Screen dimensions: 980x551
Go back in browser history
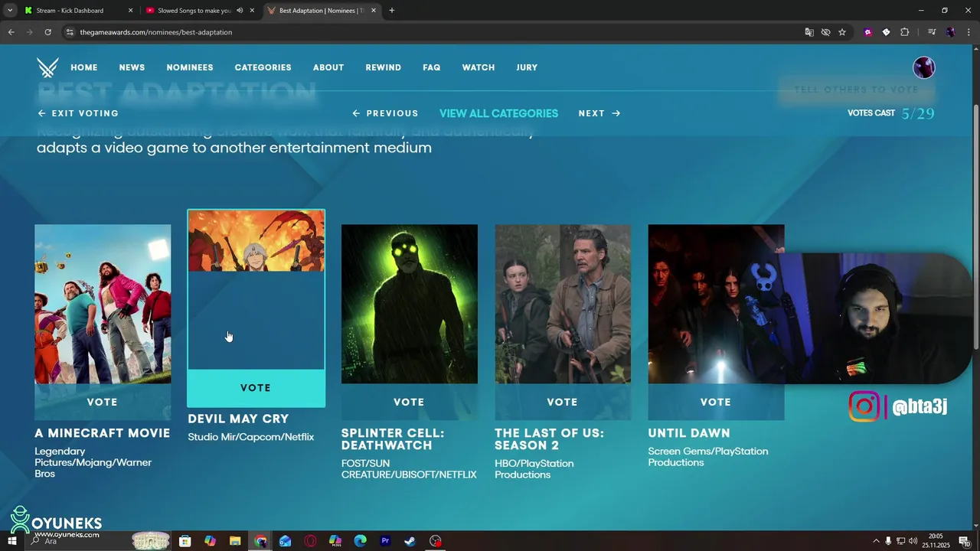11,32
